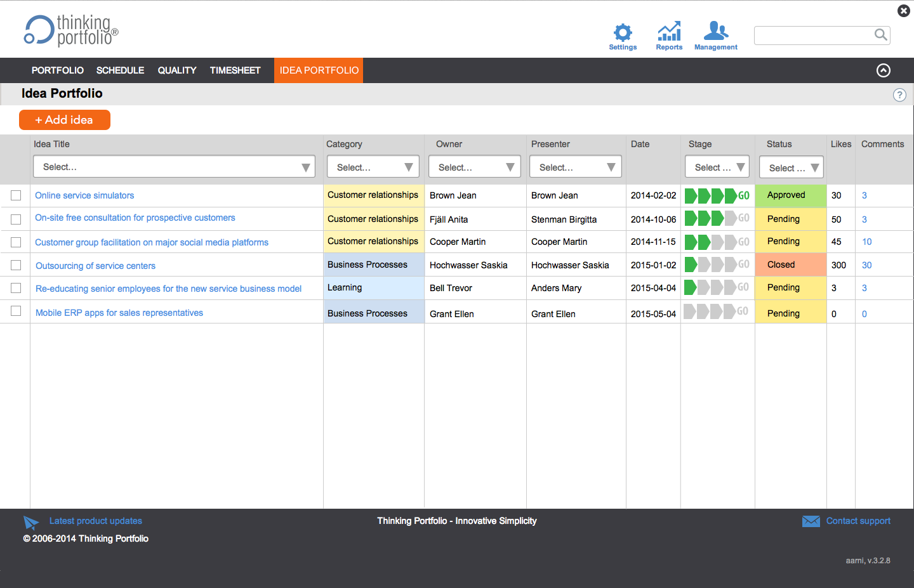
Task: Switch to the PORTFOLIO tab
Action: point(58,70)
